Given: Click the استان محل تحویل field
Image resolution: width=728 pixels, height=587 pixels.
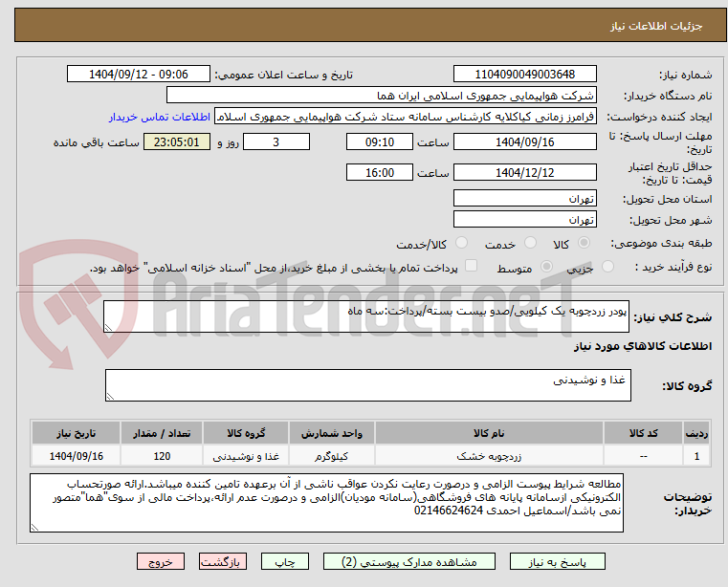Looking at the screenshot, I should 524,199.
